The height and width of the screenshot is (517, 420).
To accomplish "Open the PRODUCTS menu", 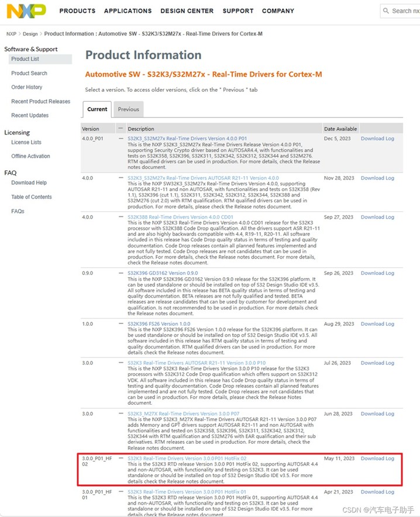I will pyautogui.click(x=77, y=11).
